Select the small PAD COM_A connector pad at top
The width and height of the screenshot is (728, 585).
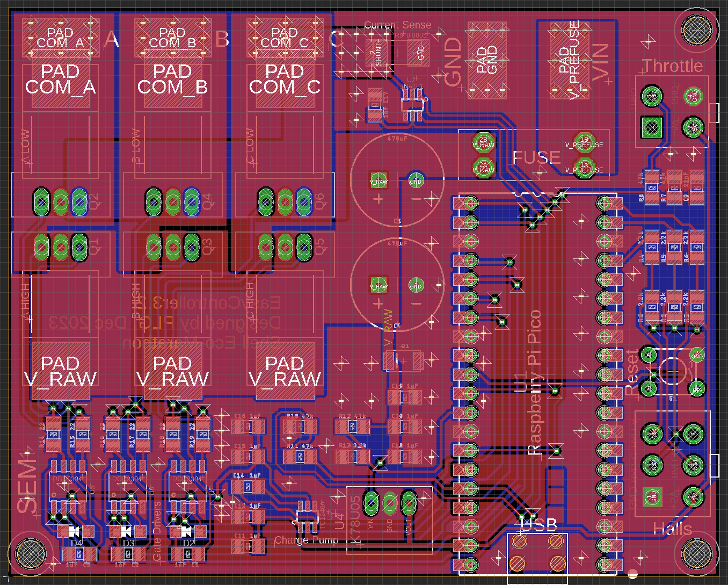point(60,38)
